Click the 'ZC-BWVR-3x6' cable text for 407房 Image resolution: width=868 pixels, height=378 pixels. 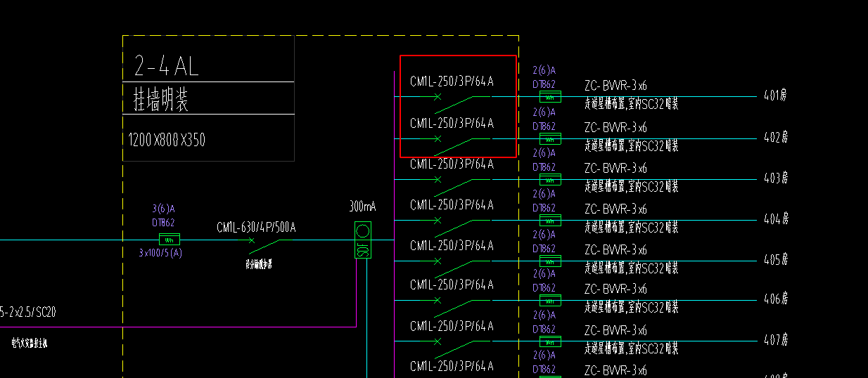coord(615,330)
